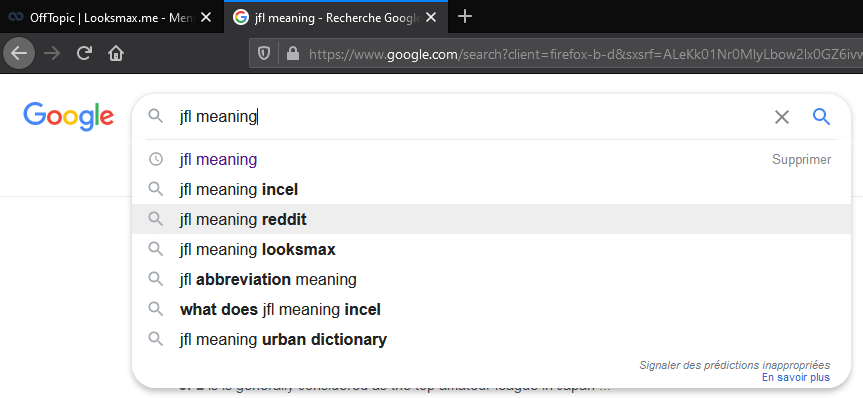The image size is (863, 398).
Task: Click the Google logo
Action: [x=68, y=116]
